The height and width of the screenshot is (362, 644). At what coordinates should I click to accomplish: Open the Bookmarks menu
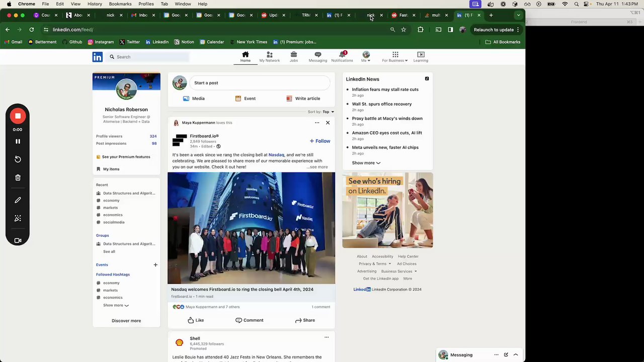(x=120, y=4)
